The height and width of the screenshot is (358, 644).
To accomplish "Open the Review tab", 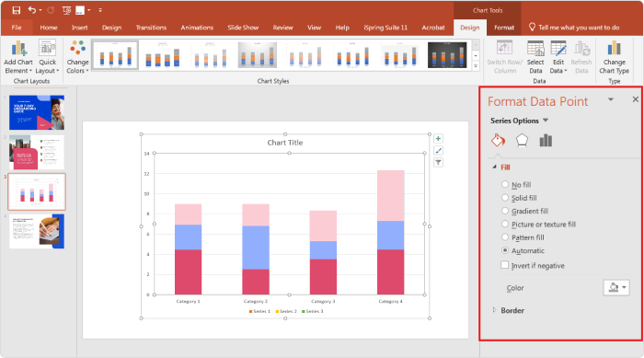I will click(283, 28).
